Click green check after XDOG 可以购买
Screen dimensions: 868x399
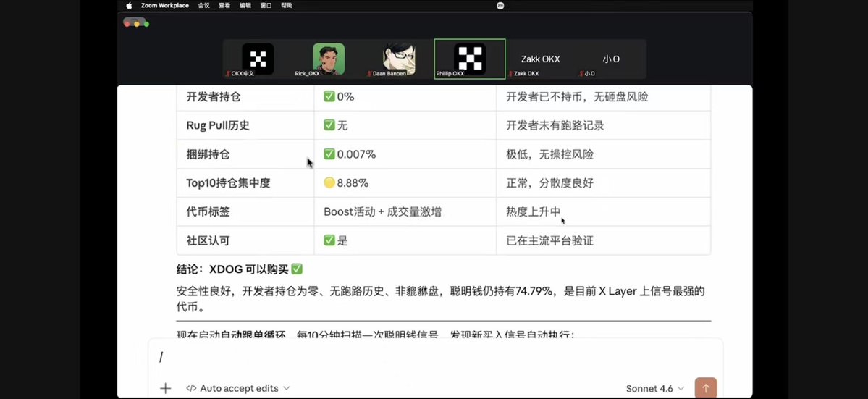[x=297, y=269]
